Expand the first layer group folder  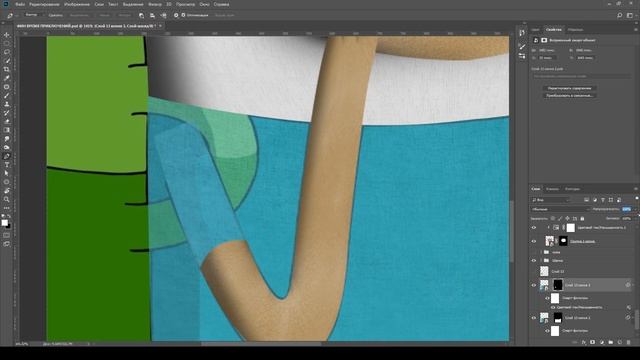[542, 252]
